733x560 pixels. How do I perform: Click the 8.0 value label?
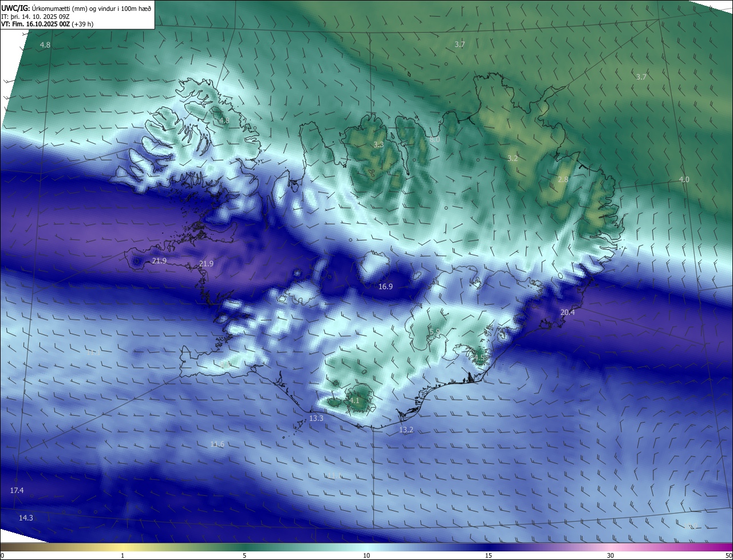(x=435, y=139)
